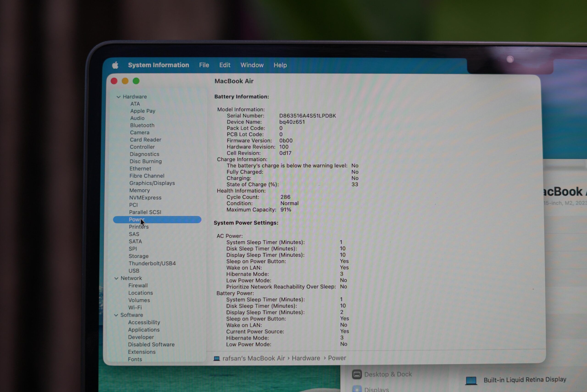The image size is (587, 392).
Task: Open the Window menu
Action: tap(252, 65)
